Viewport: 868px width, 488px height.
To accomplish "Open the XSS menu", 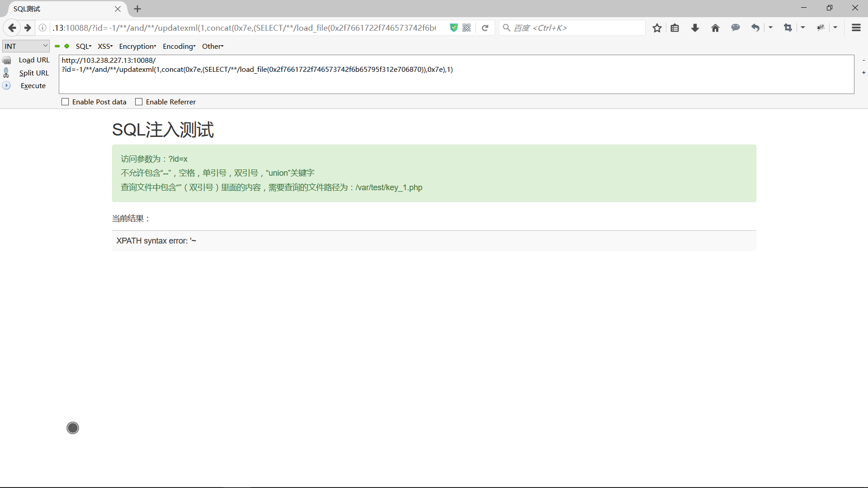I will (x=105, y=47).
